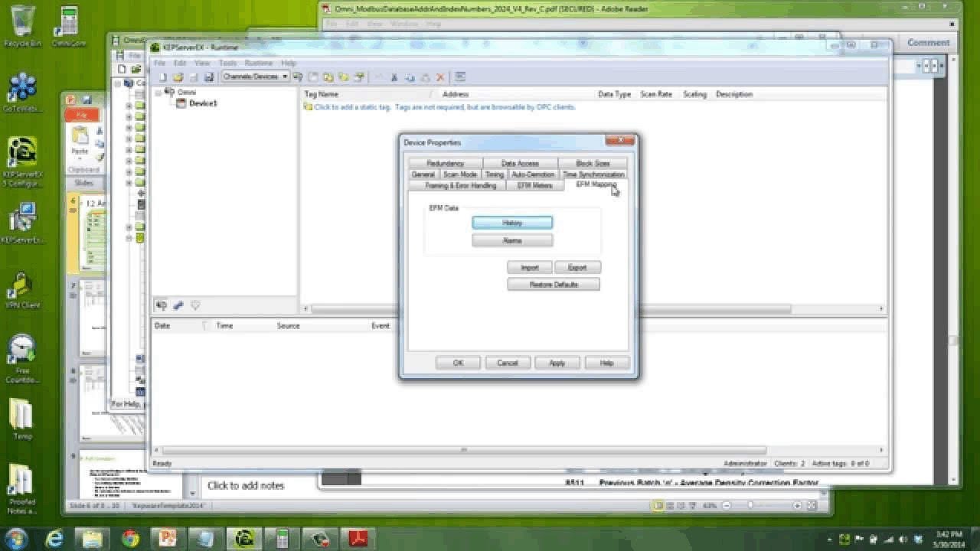Switch to the Block Sizes tab
Image resolution: width=980 pixels, height=551 pixels.
pyautogui.click(x=593, y=164)
